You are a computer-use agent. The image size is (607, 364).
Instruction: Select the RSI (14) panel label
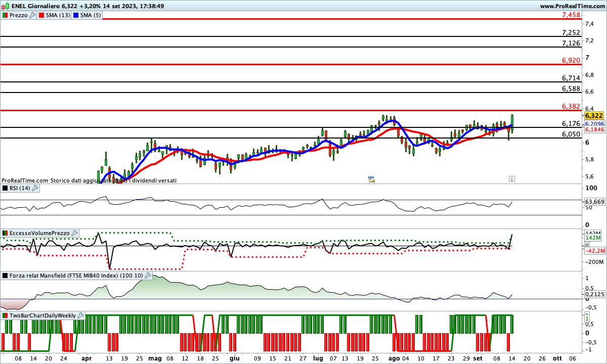[x=20, y=188]
